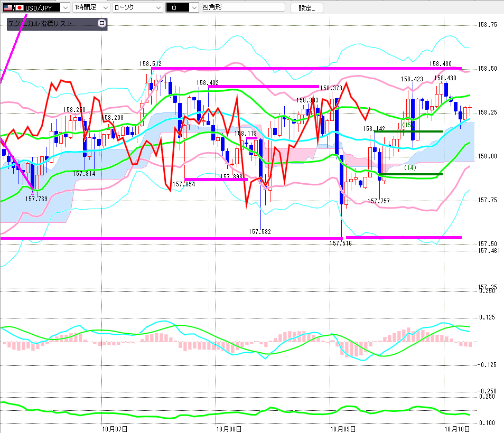The width and height of the screenshot is (504, 433).
Task: Click the 157.461 price axis value
Action: 489,251
